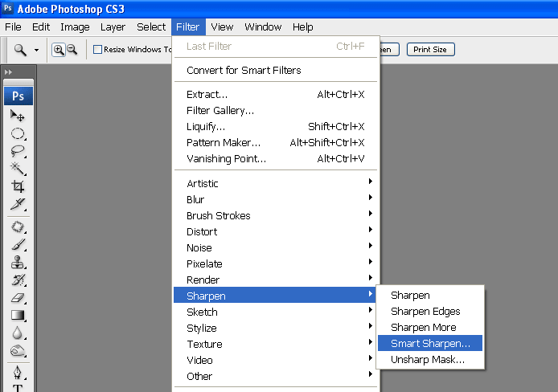Open Liquify... filter

pyautogui.click(x=275, y=127)
